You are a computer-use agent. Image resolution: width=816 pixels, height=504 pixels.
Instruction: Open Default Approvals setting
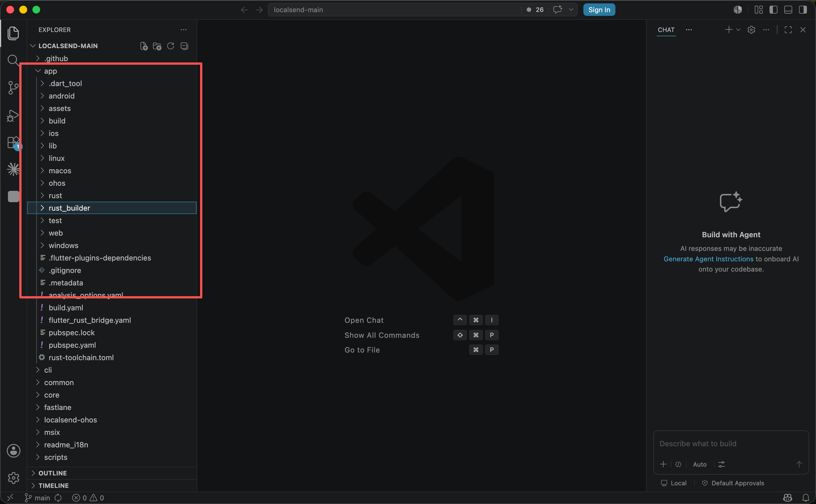coord(733,483)
